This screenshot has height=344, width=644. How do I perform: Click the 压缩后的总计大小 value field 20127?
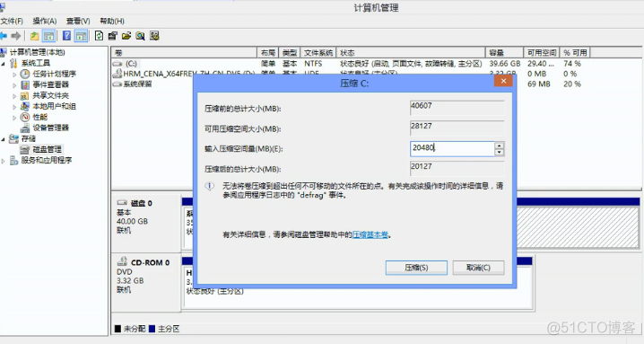pos(457,168)
